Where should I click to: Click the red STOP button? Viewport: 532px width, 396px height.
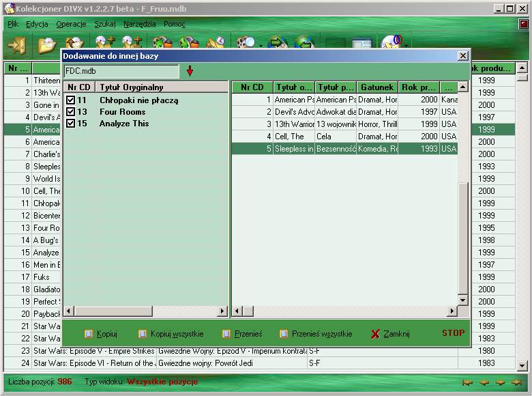pyautogui.click(x=453, y=333)
